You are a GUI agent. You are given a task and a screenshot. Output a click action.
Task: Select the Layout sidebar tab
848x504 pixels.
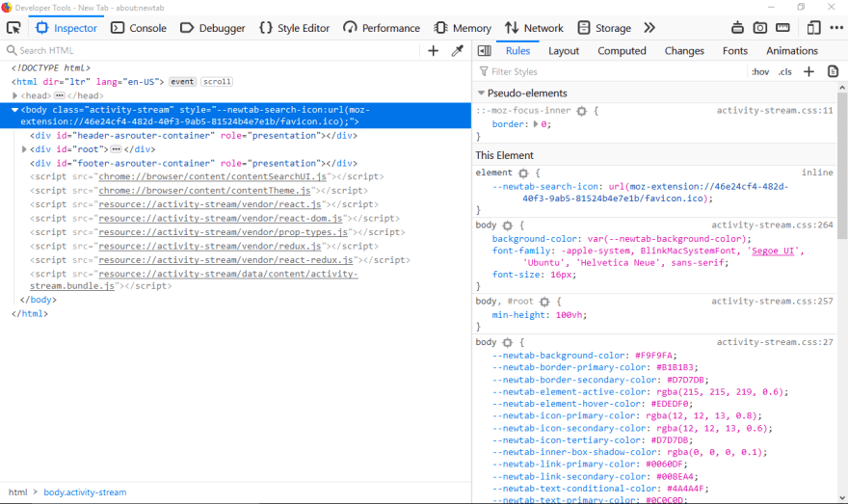coord(564,51)
